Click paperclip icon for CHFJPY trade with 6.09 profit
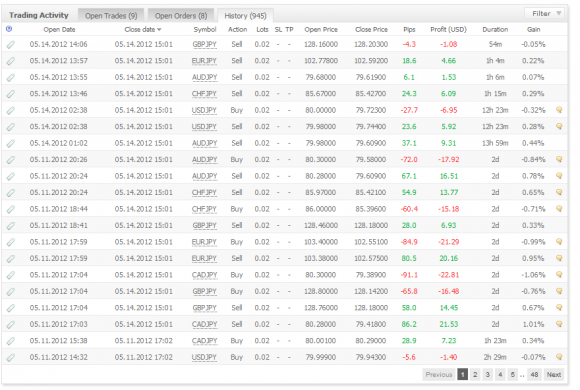 point(11,94)
